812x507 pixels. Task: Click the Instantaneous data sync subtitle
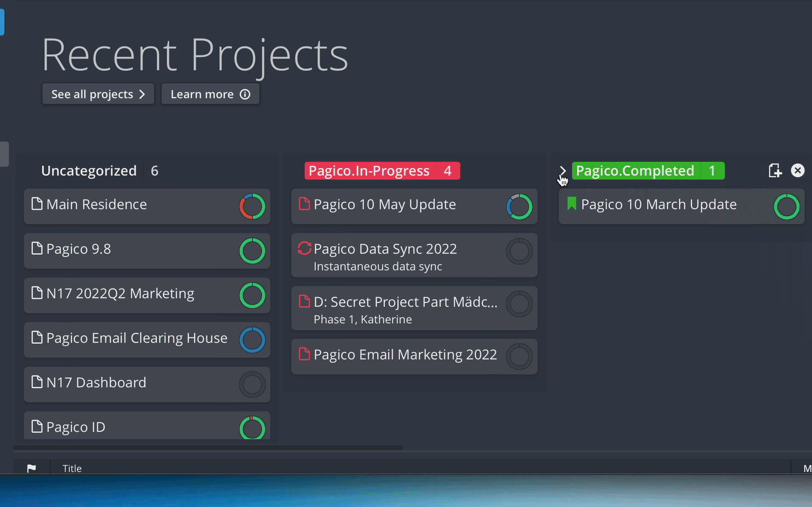pos(378,266)
